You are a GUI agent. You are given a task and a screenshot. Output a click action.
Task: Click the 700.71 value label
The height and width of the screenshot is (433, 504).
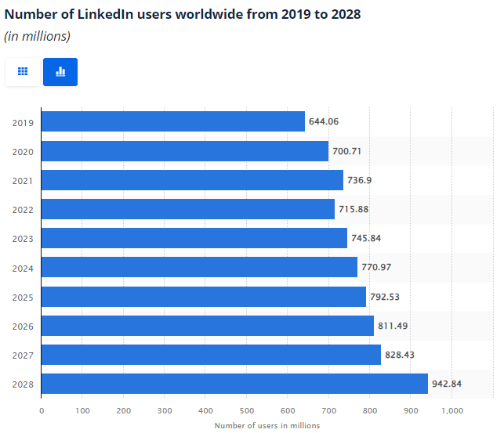(x=346, y=151)
